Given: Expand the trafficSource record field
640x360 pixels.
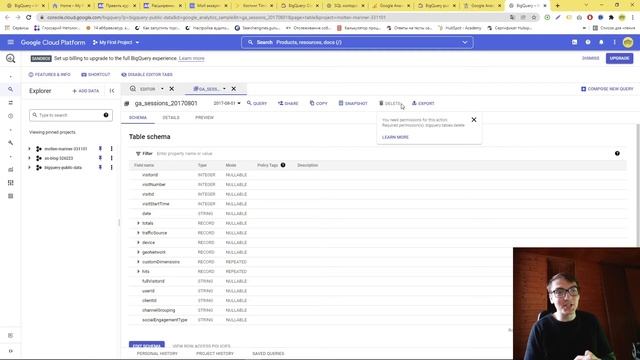Looking at the screenshot, I should pyautogui.click(x=138, y=233).
